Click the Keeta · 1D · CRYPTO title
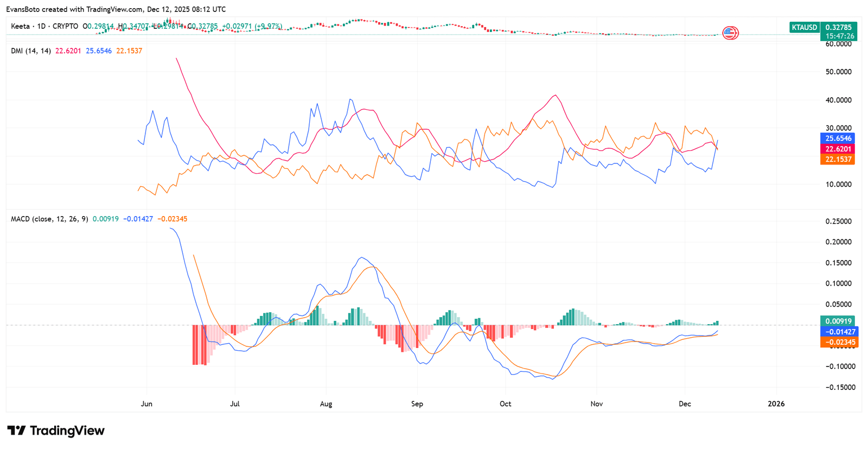Image resolution: width=868 pixels, height=449 pixels. point(44,26)
